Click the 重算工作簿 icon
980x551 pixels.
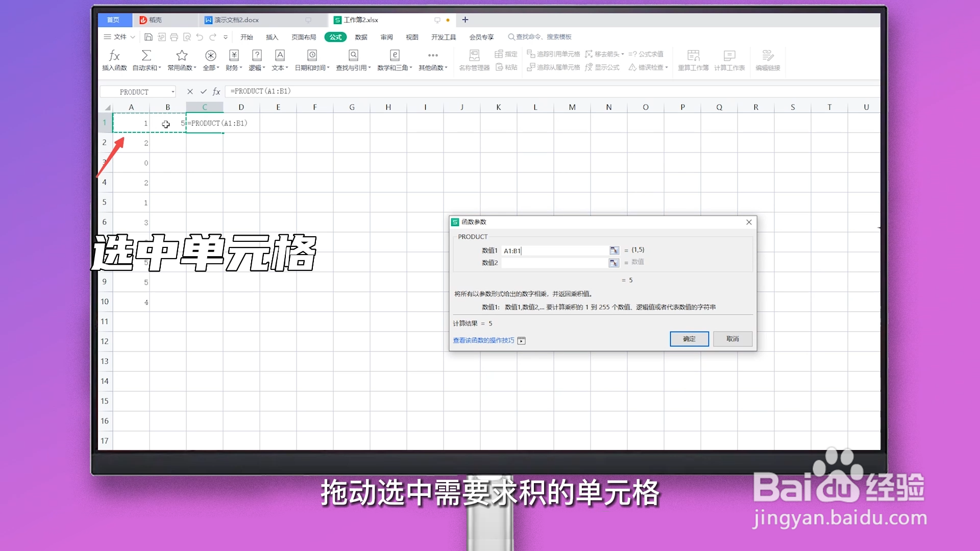693,60
